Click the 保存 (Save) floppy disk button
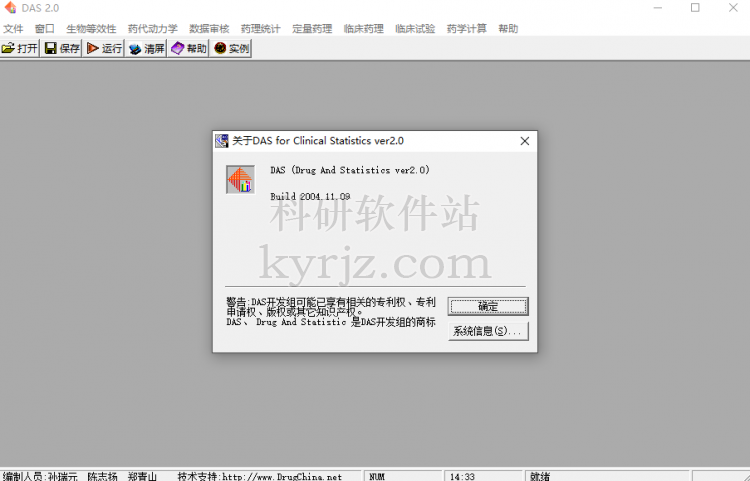This screenshot has width=750, height=481. (62, 48)
